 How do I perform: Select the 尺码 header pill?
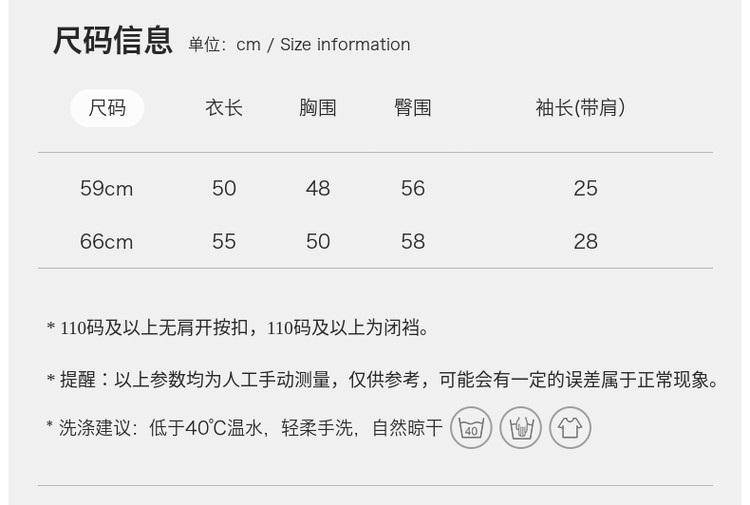point(107,108)
